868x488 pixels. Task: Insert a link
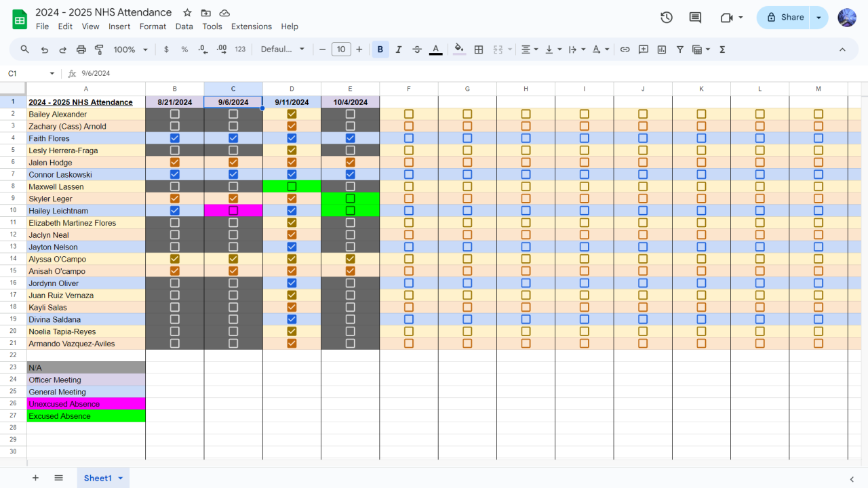pyautogui.click(x=625, y=49)
